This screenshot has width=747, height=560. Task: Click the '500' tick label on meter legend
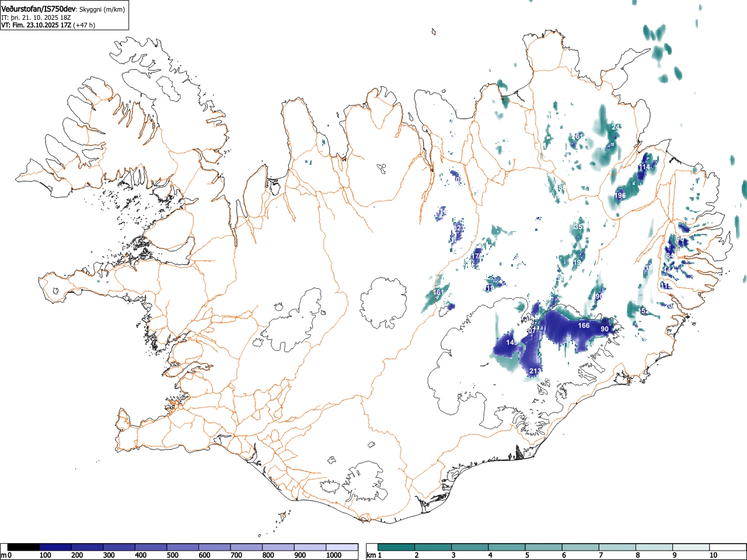(x=172, y=555)
